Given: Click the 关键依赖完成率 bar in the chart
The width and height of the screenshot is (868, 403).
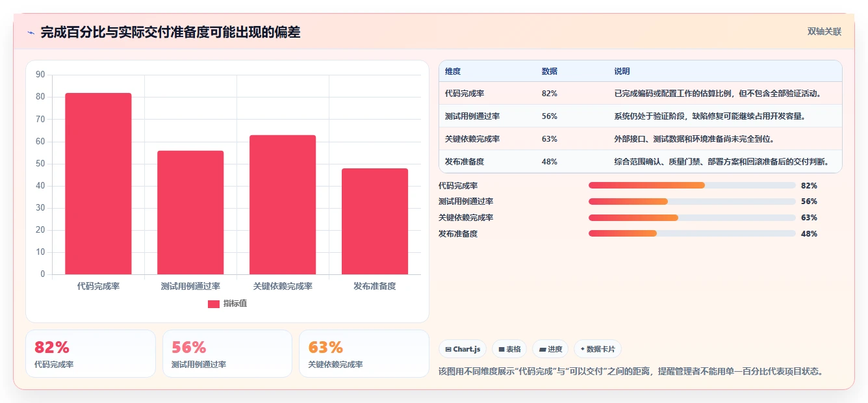Looking at the screenshot, I should click(x=283, y=205).
